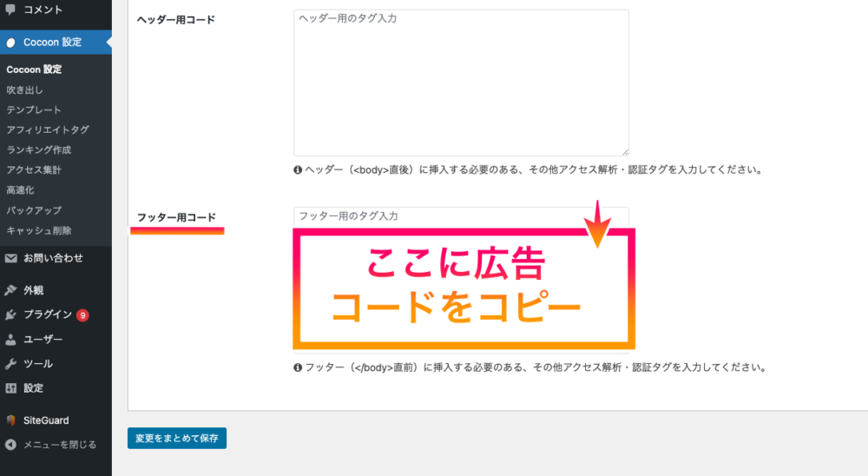Click the ヘッダー用コード label
868x476 pixels.
176,19
